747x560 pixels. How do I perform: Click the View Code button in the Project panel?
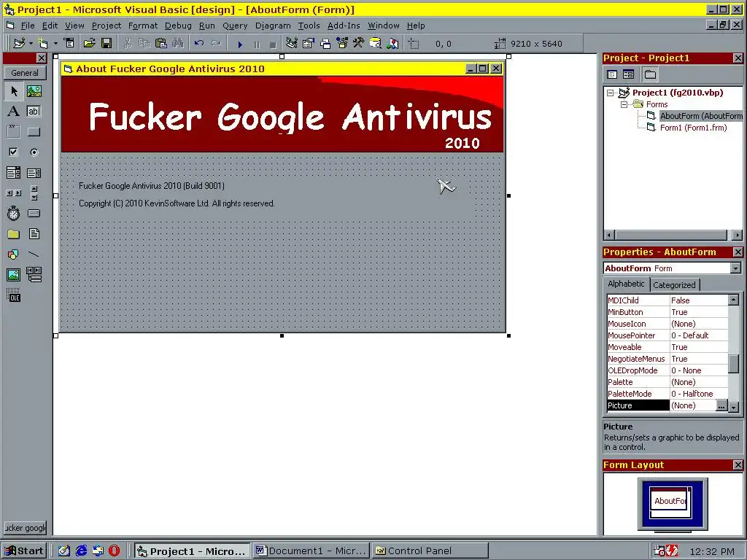pyautogui.click(x=612, y=74)
